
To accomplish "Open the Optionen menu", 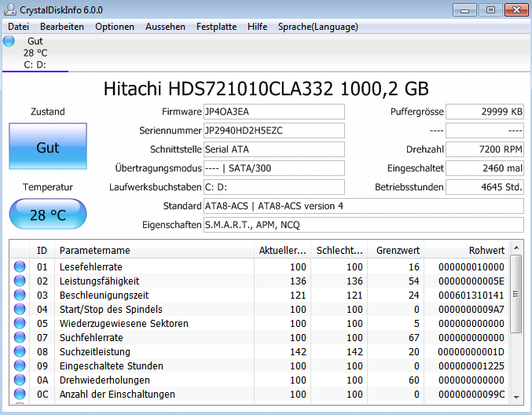I will tap(115, 27).
